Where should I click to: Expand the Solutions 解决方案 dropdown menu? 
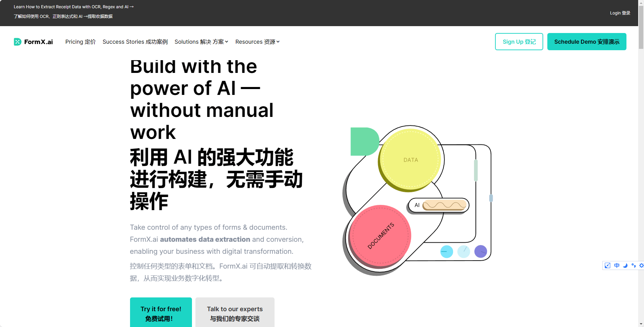pos(201,42)
